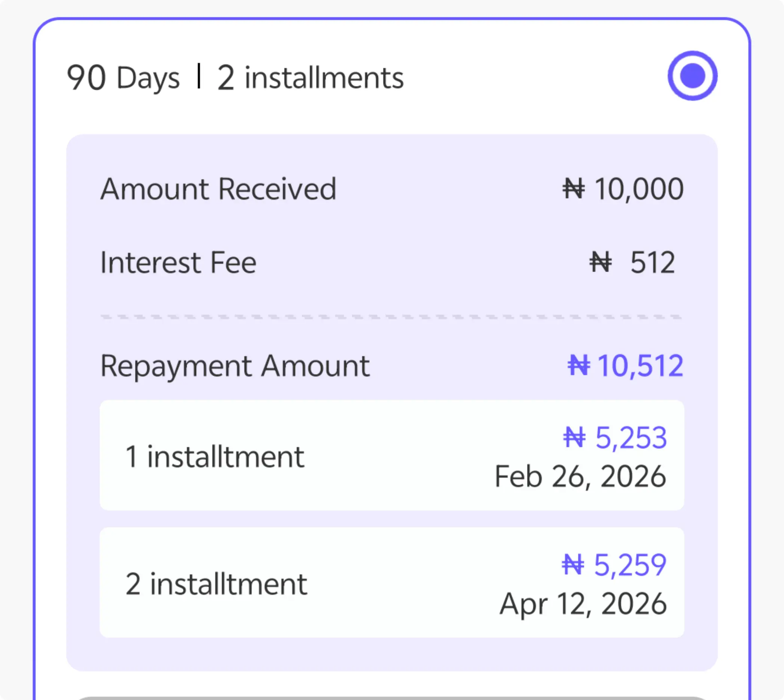784x700 pixels.
Task: Tap the naira icon beside 5,253
Action: coord(574,438)
